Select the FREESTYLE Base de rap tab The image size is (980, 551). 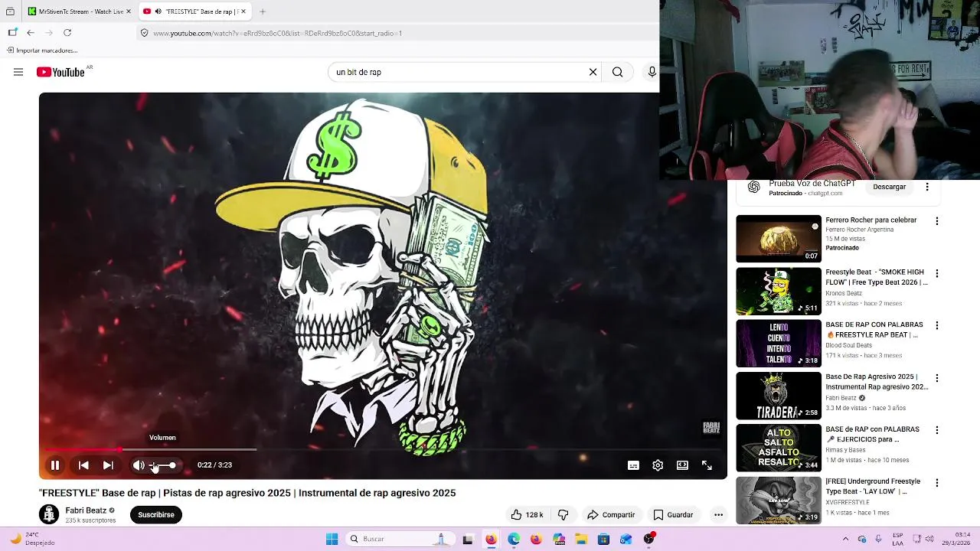coord(193,11)
